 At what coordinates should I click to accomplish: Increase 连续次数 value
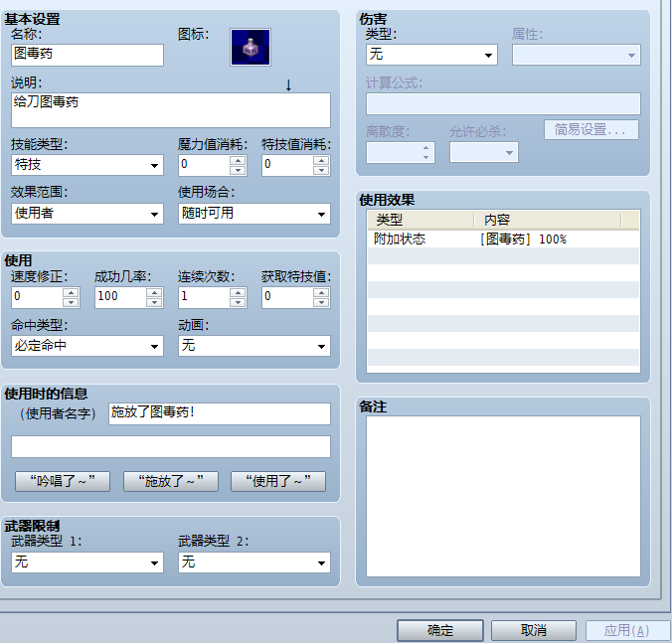coord(238,292)
